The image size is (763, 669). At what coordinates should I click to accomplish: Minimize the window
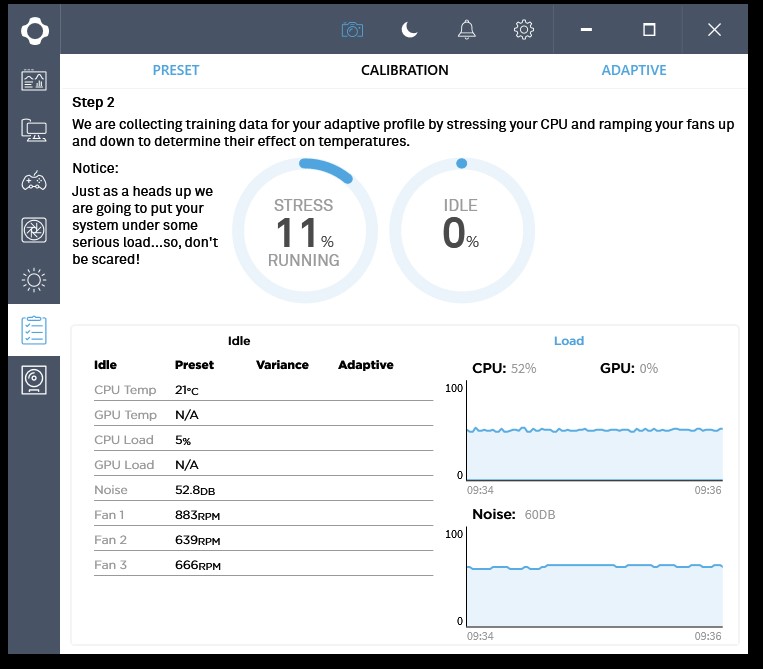(x=586, y=30)
